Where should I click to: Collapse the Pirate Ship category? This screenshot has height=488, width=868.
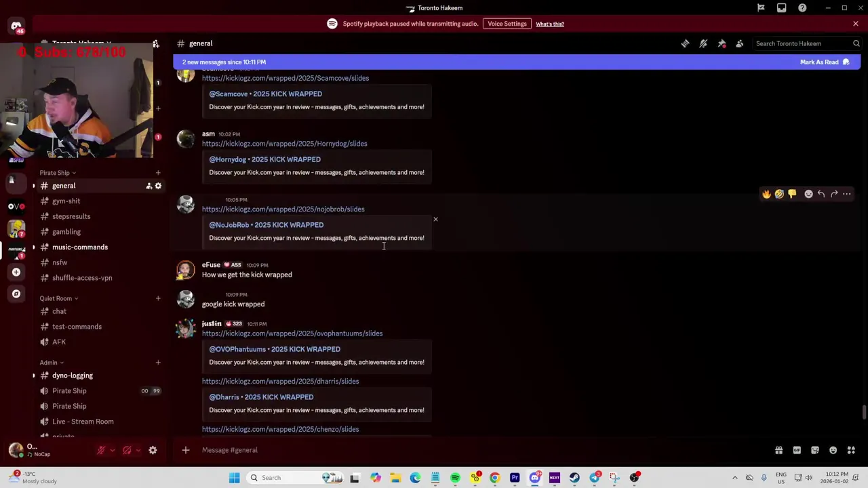click(x=58, y=173)
